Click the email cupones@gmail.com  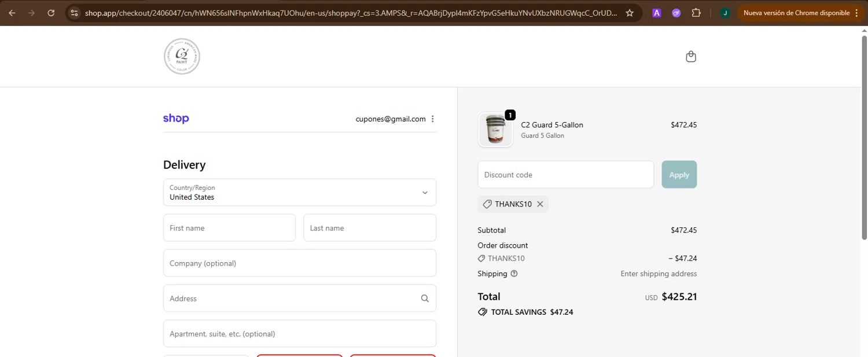click(391, 119)
